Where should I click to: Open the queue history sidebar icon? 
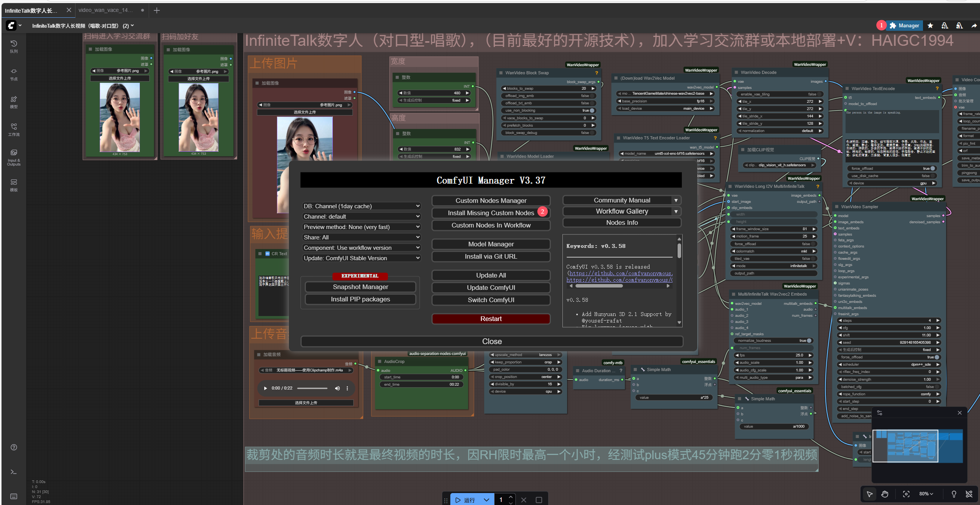point(14,46)
